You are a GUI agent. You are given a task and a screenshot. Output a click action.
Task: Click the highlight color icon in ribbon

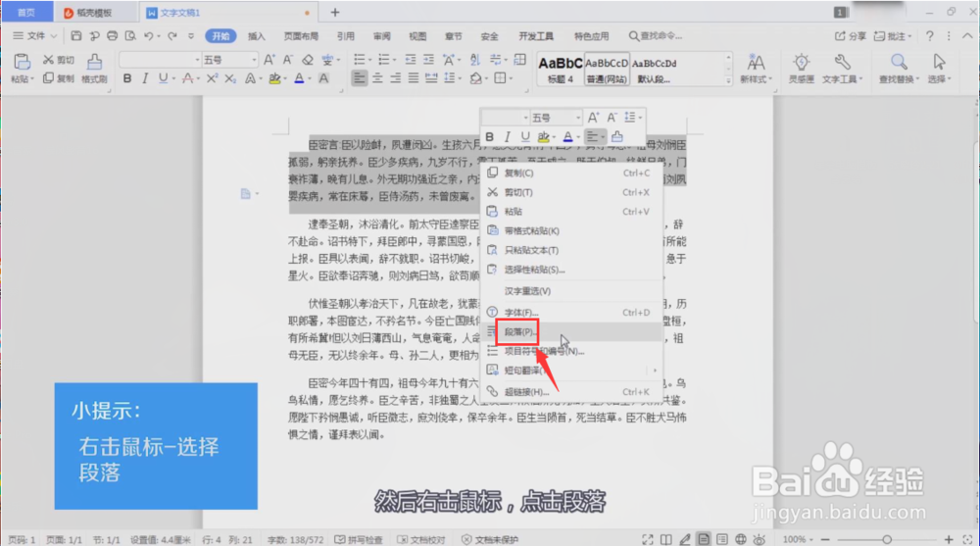[x=274, y=78]
